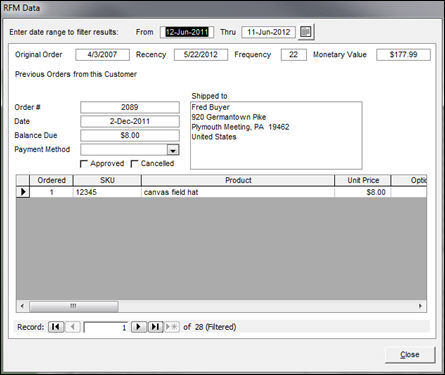Click the Ordered column header
The width and height of the screenshot is (445, 375).
pyautogui.click(x=51, y=180)
